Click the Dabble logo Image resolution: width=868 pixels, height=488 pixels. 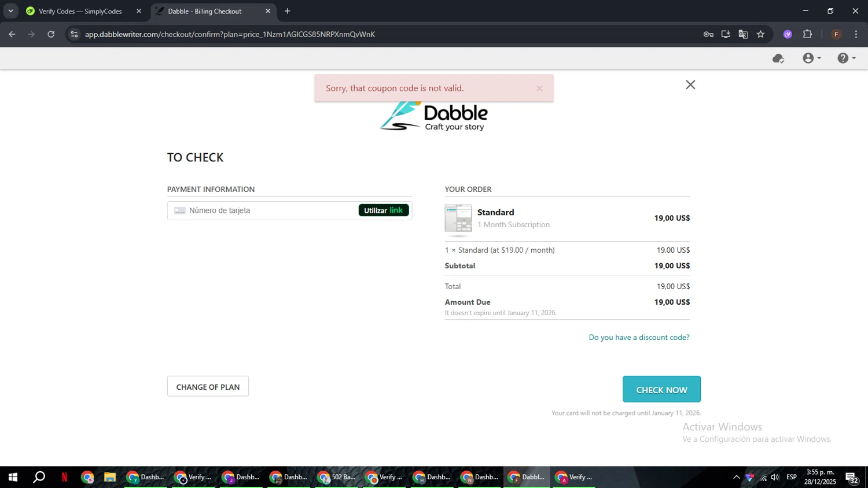pyautogui.click(x=434, y=117)
